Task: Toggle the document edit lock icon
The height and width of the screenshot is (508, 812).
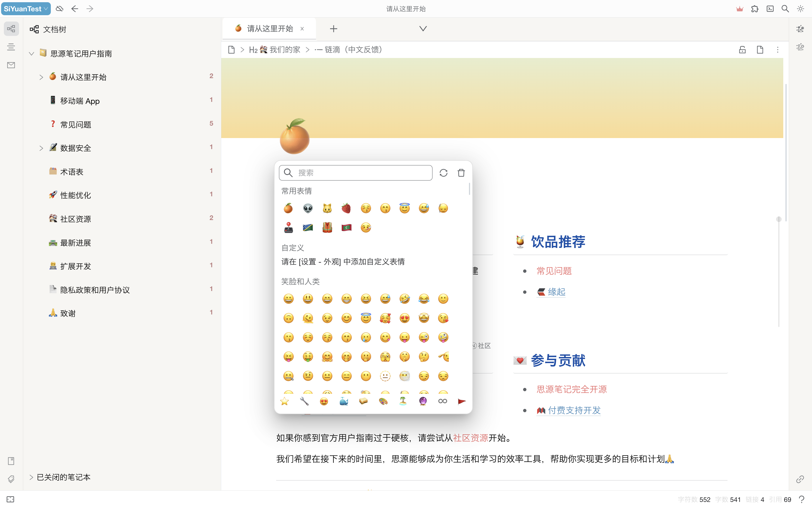Action: [742, 50]
